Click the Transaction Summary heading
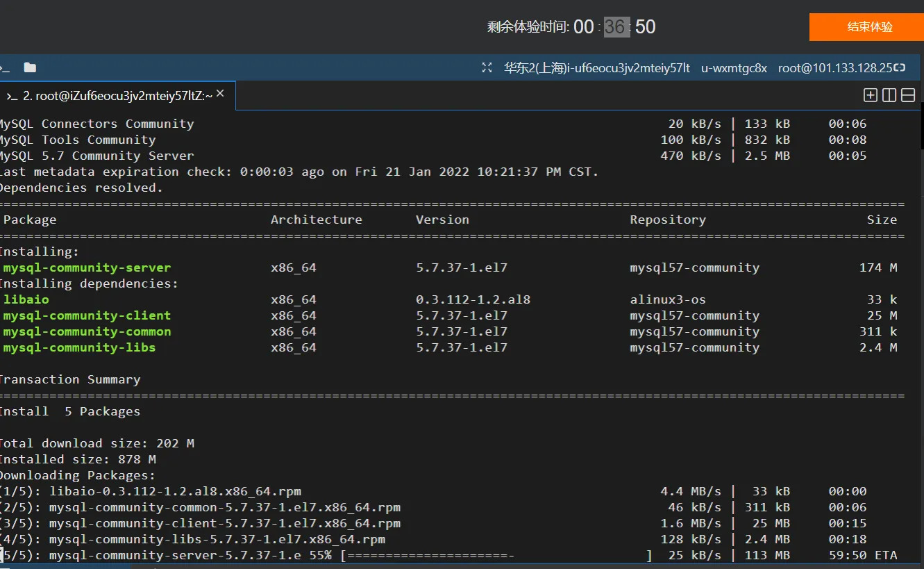 tap(69, 379)
